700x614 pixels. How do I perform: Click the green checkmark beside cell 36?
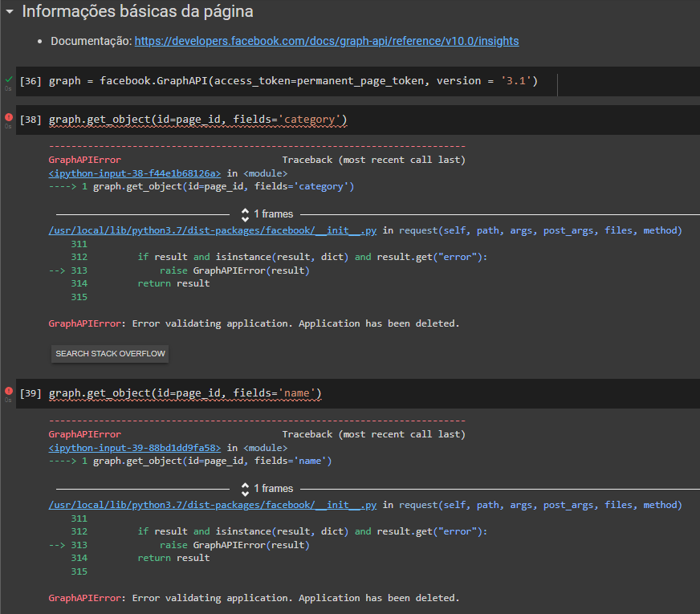8,79
